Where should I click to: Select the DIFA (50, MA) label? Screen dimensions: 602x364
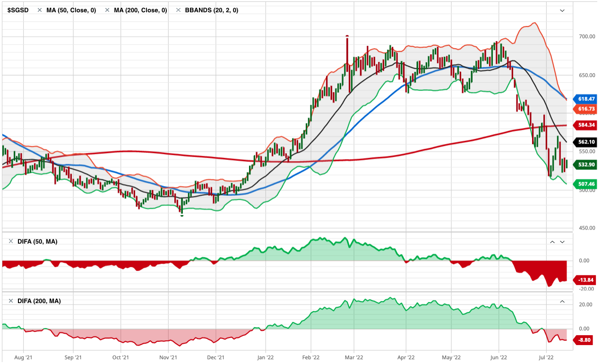coord(37,242)
